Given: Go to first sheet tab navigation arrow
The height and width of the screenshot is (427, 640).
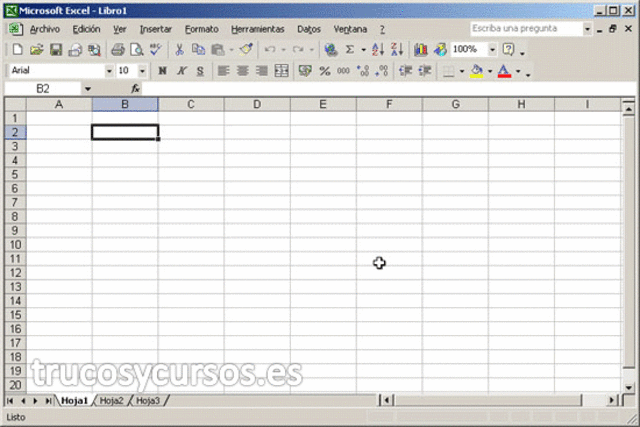Looking at the screenshot, I should coord(10,401).
